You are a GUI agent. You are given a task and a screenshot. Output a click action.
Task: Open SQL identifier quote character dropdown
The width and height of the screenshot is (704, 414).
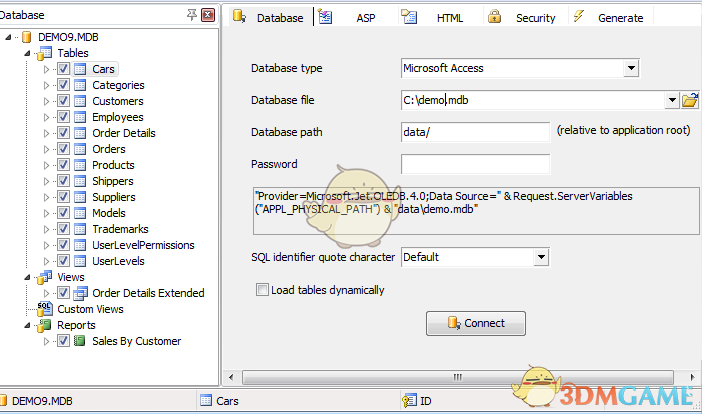pos(541,257)
